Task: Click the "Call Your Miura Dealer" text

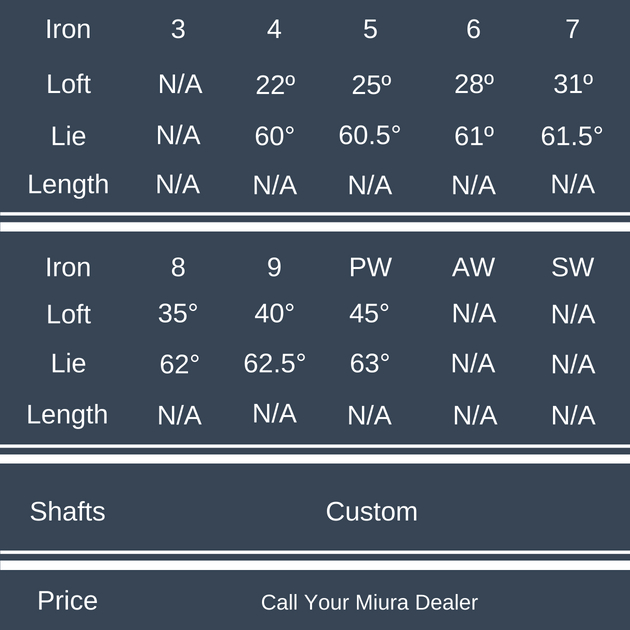Action: [369, 602]
